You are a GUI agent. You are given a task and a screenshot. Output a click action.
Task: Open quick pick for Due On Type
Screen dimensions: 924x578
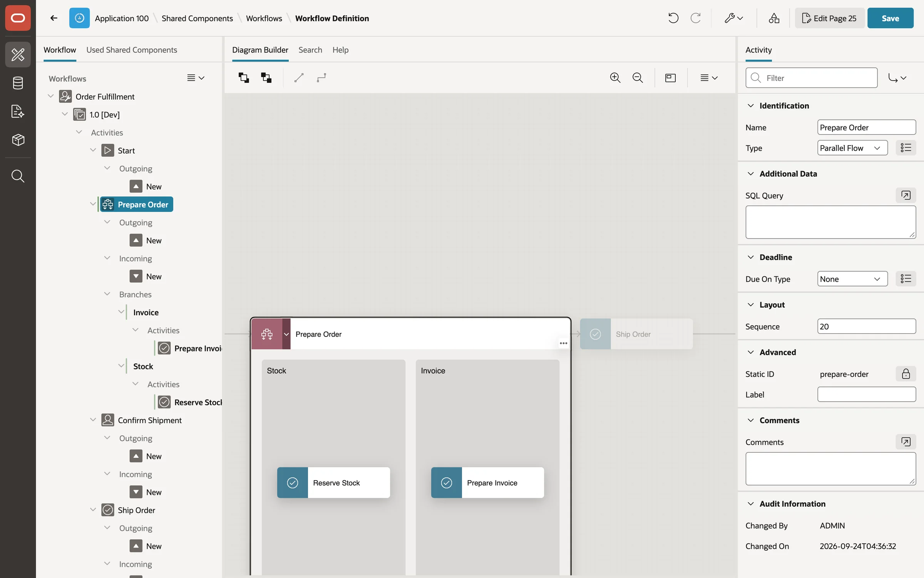[906, 279]
